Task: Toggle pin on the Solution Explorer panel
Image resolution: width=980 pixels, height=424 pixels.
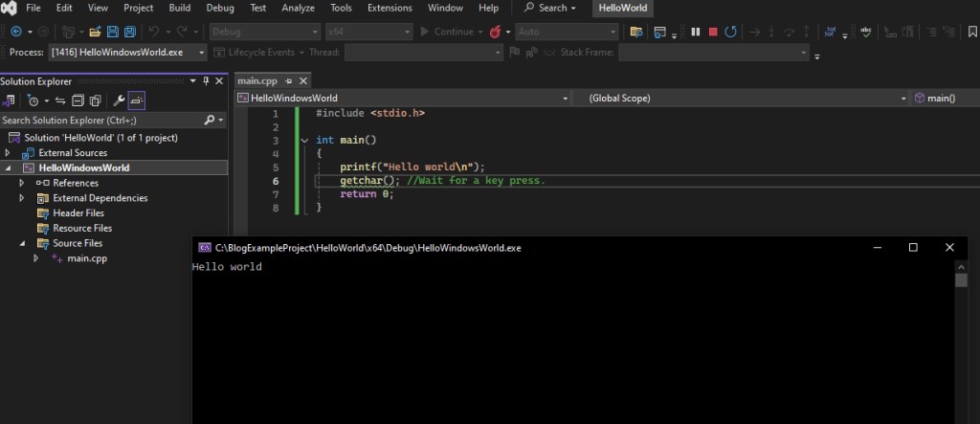Action: 206,81
